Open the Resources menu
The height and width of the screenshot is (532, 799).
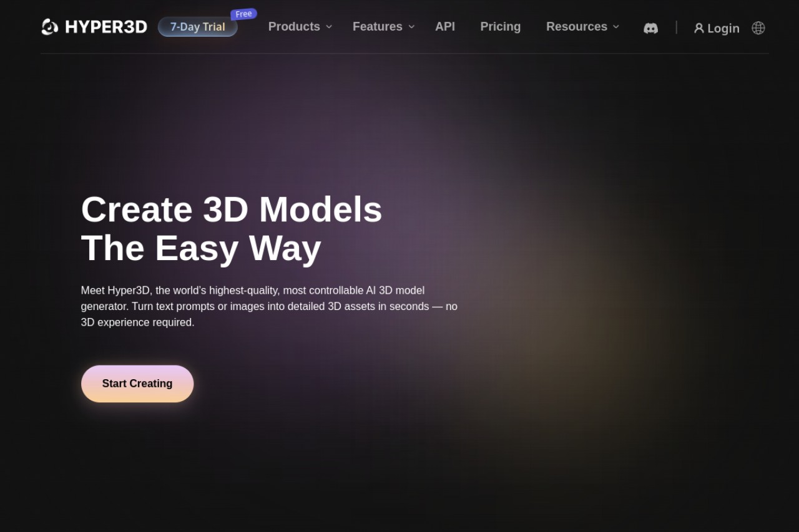[577, 27]
